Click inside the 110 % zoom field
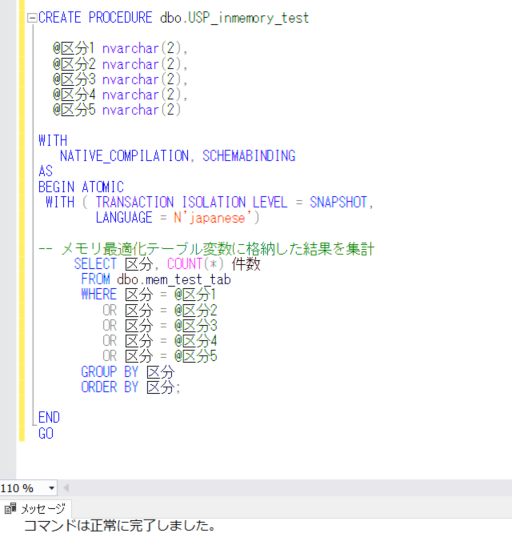 coord(23,488)
